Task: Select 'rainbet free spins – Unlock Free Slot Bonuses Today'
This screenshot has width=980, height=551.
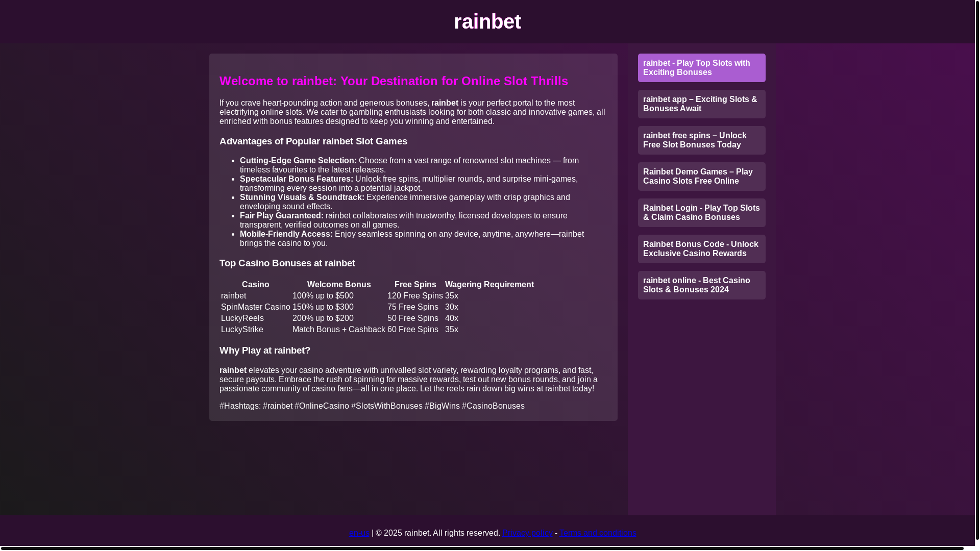Action: [x=702, y=140]
